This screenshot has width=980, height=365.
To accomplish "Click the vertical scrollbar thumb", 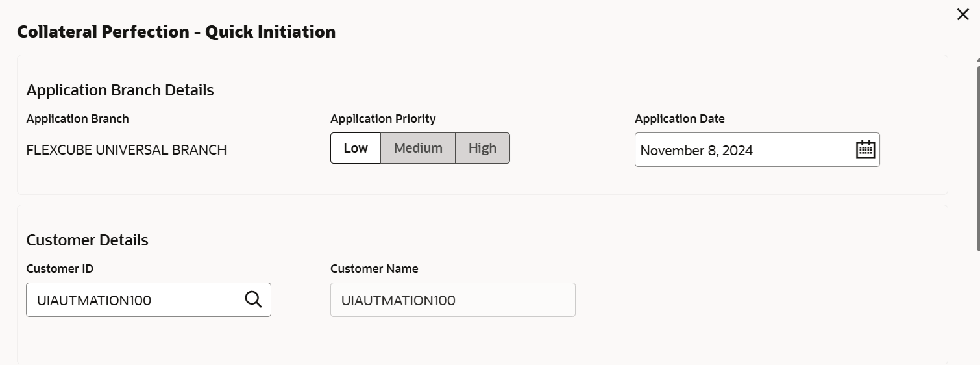I will coord(977,156).
